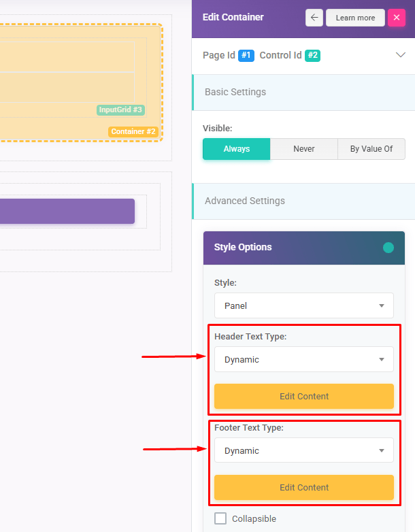Viewport: 415px width, 532px height.
Task: Enable the Collapsible checkbox
Action: (x=220, y=519)
